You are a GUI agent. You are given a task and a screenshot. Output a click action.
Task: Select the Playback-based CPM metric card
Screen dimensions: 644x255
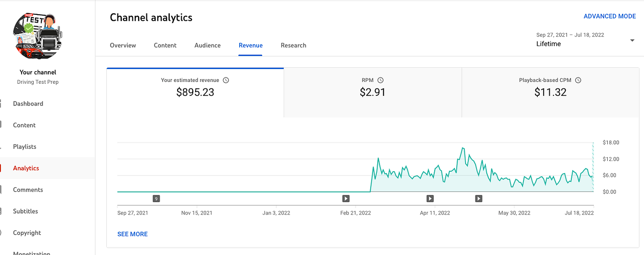coord(550,92)
